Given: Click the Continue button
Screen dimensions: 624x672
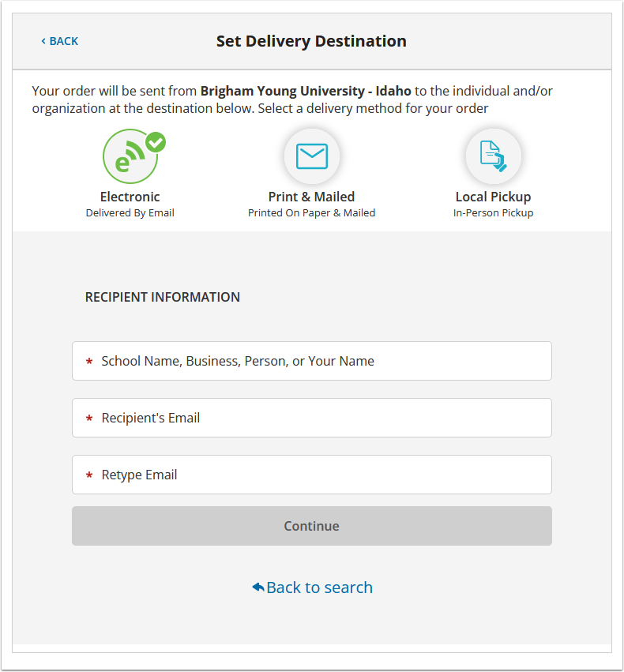Looking at the screenshot, I should click(311, 526).
